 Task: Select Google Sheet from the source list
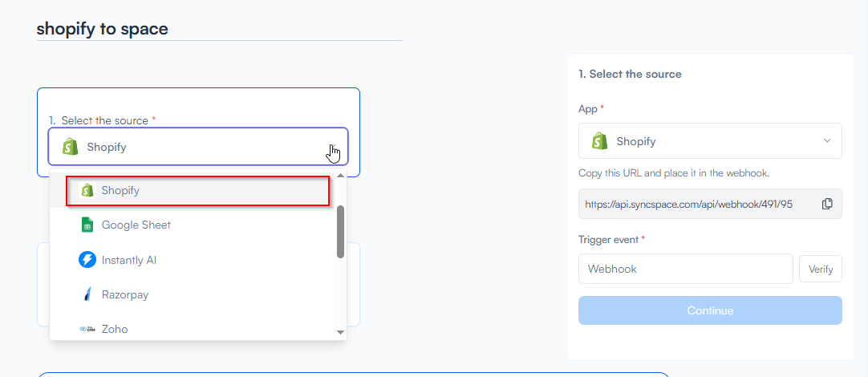[136, 225]
